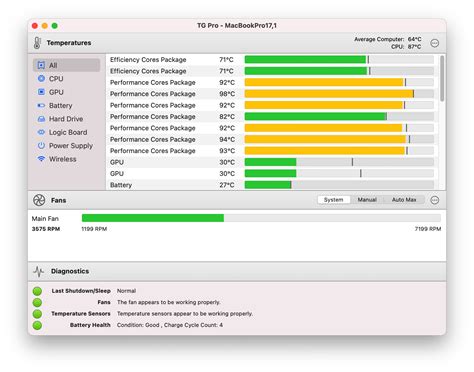Click the GPU icon in sidebar
The width and height of the screenshot is (474, 372).
[41, 92]
